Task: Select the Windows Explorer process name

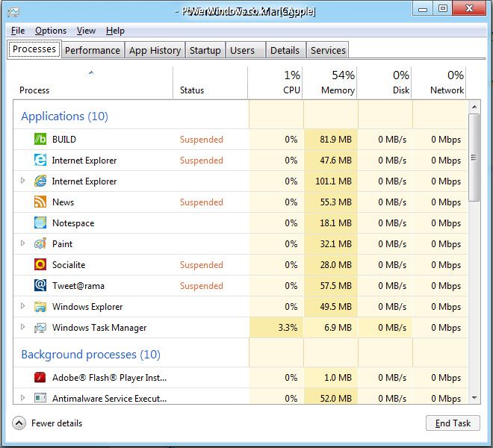Action: pyautogui.click(x=87, y=307)
